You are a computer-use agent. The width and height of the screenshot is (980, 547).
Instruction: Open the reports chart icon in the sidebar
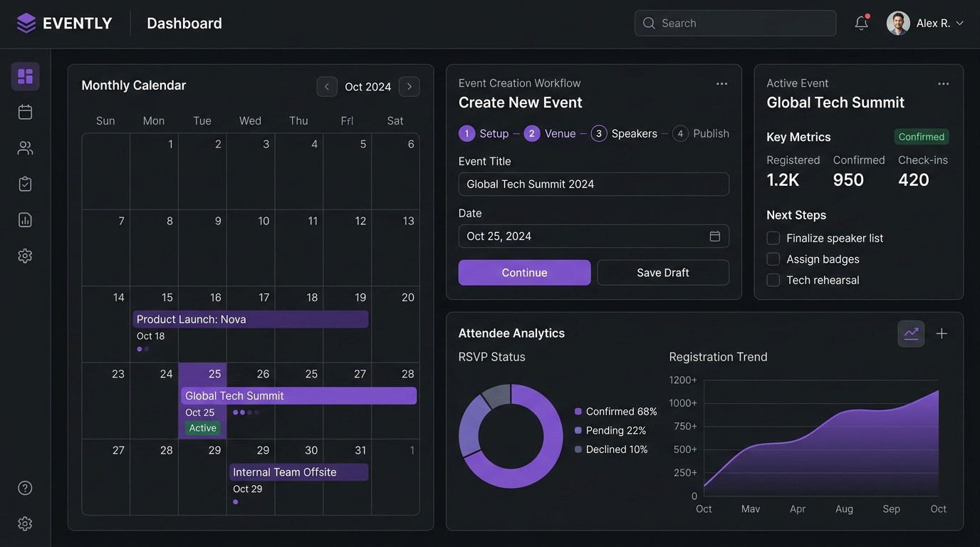pos(25,219)
